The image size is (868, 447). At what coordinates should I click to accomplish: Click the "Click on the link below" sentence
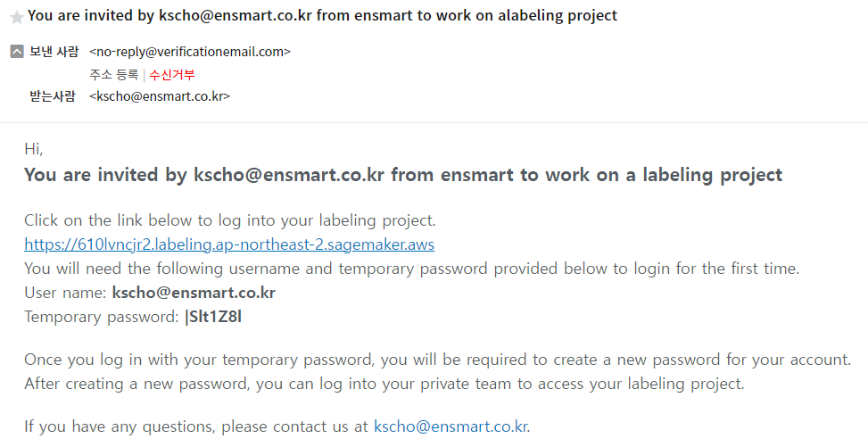pyautogui.click(x=229, y=220)
